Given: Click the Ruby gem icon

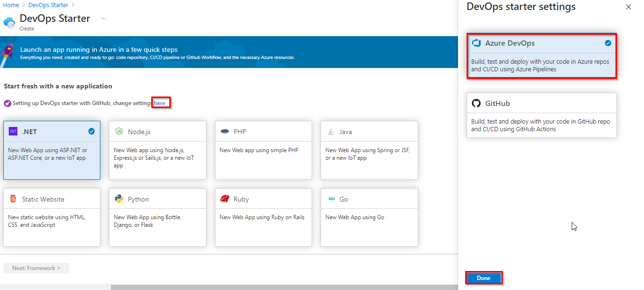Looking at the screenshot, I should tap(225, 199).
